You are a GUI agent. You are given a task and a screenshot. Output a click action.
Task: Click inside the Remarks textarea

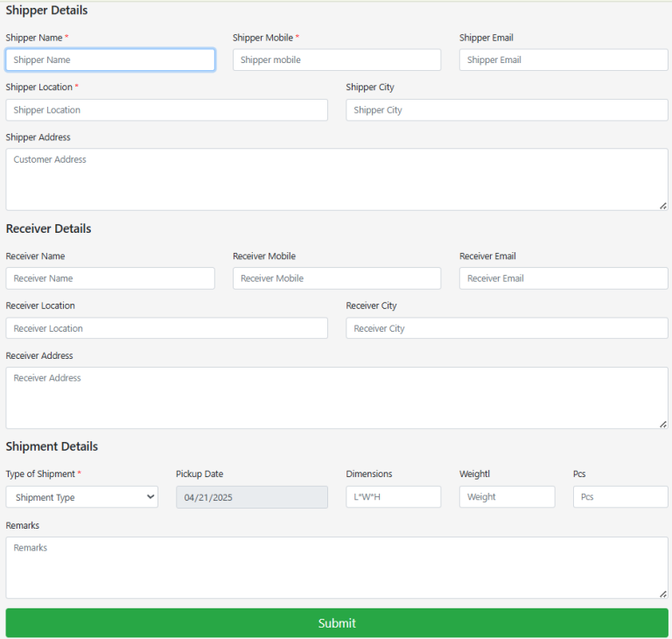(337, 567)
